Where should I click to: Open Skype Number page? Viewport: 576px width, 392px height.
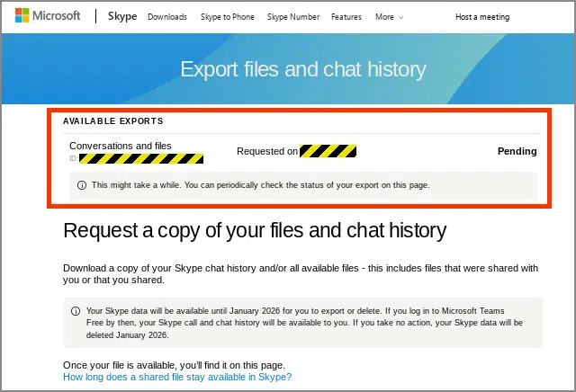tap(293, 17)
